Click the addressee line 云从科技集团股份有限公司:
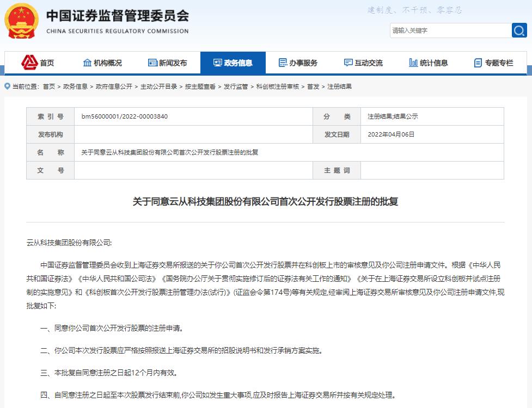 (x=69, y=243)
